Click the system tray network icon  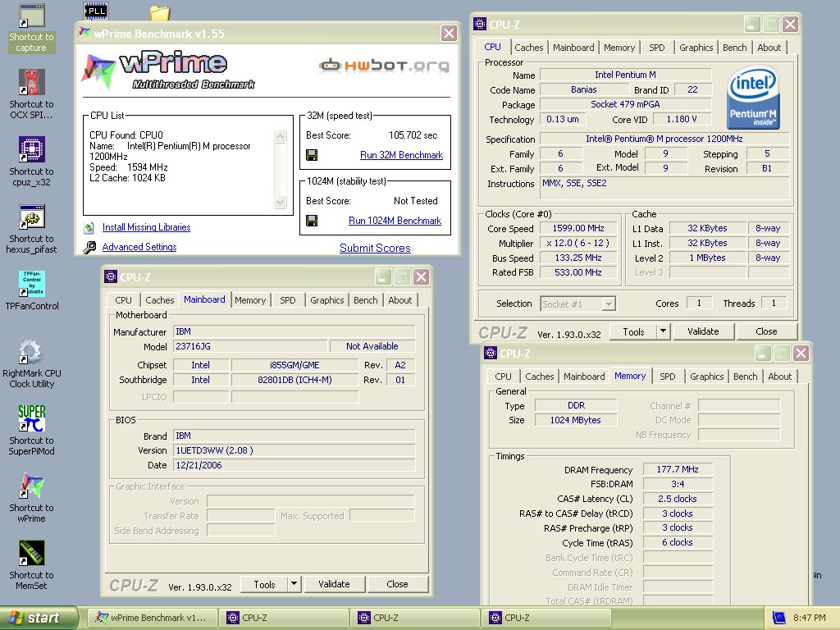pos(778,618)
